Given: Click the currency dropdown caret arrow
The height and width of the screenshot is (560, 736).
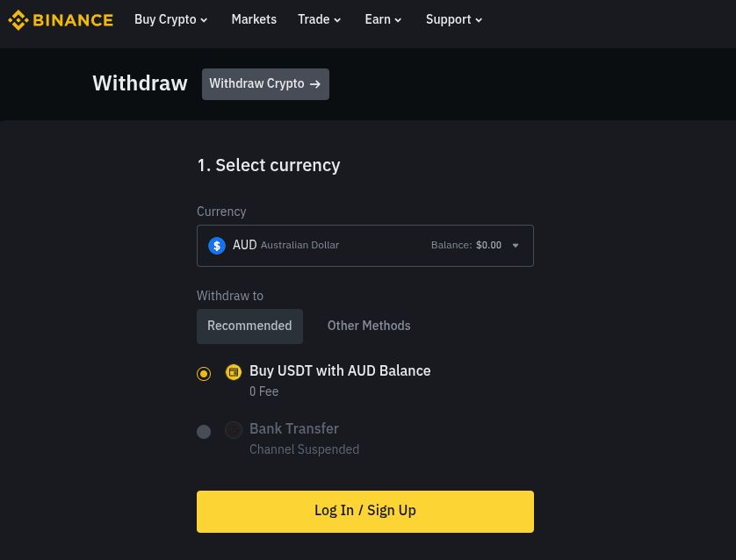Looking at the screenshot, I should point(516,246).
